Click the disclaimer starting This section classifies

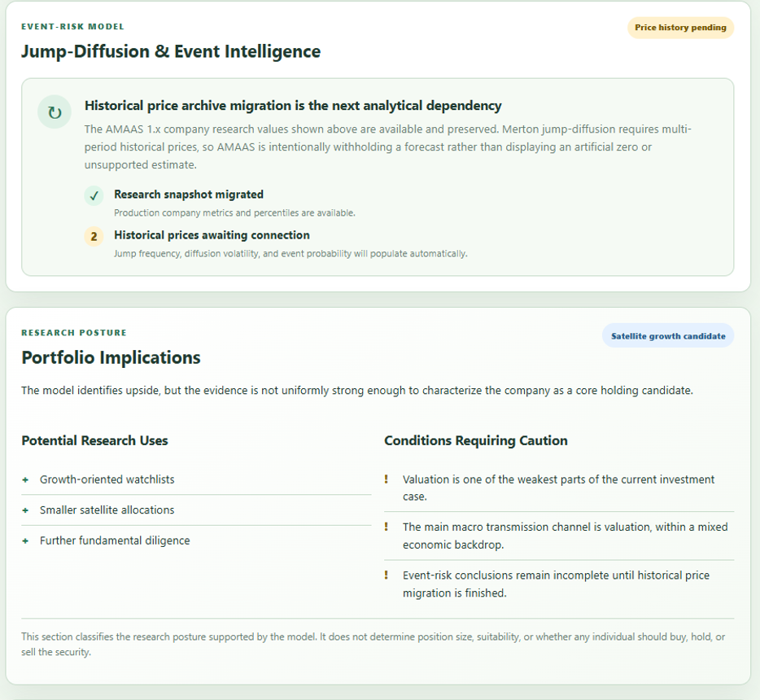click(x=373, y=645)
